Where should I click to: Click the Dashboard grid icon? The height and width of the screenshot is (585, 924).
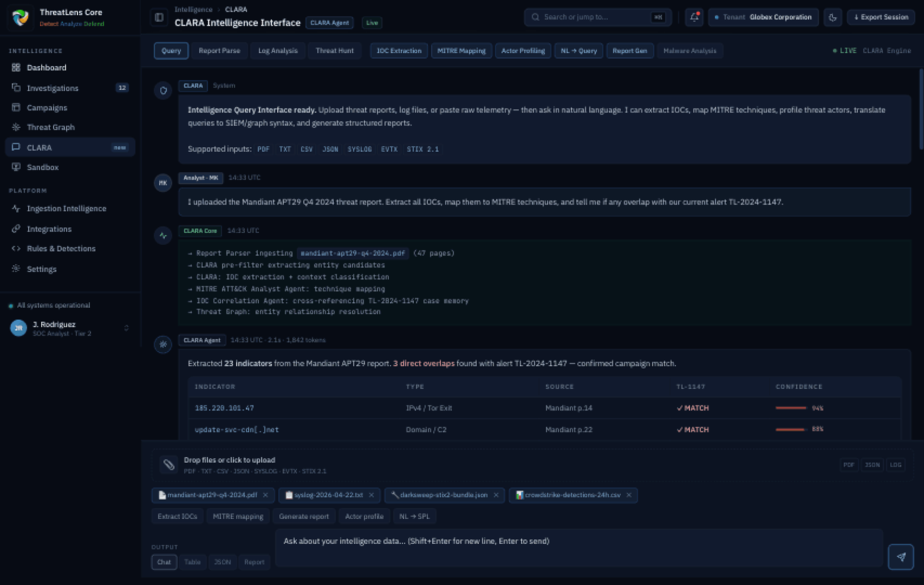(x=16, y=67)
